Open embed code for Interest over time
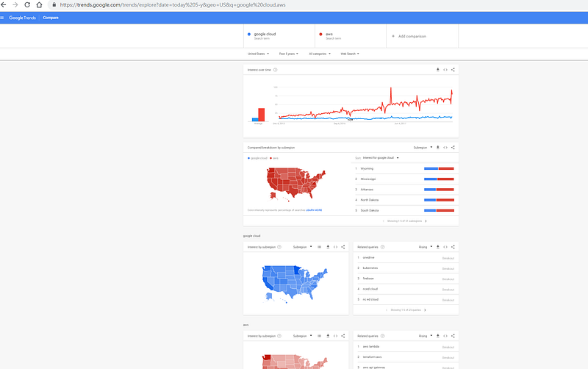The image size is (588, 369). click(445, 70)
